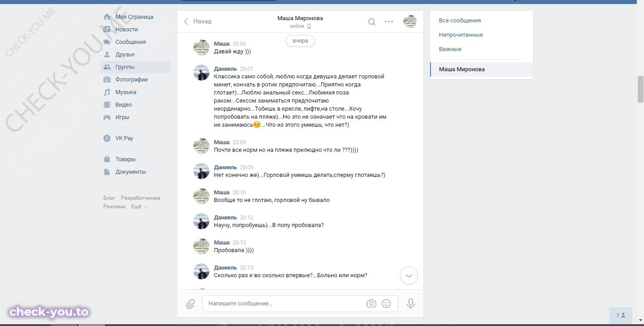Viewport: 644px width, 326px height.
Task: Record a voice message with microphone
Action: coord(411,304)
